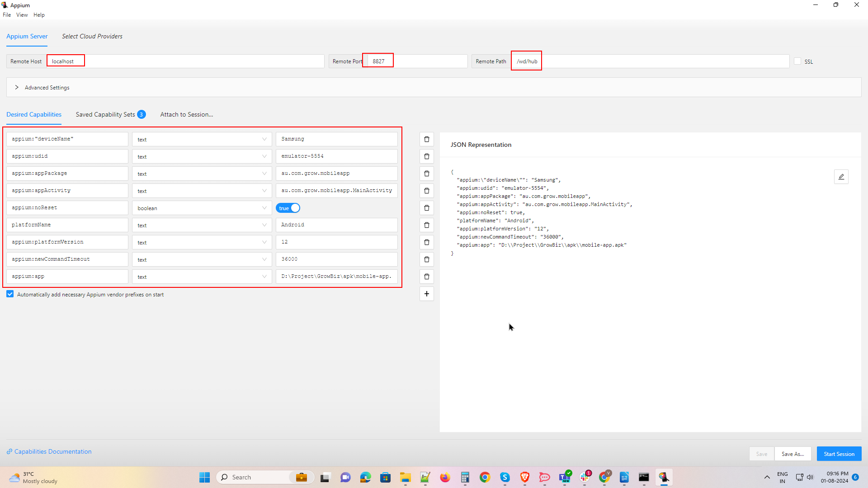
Task: Click the Start Session button
Action: click(839, 454)
